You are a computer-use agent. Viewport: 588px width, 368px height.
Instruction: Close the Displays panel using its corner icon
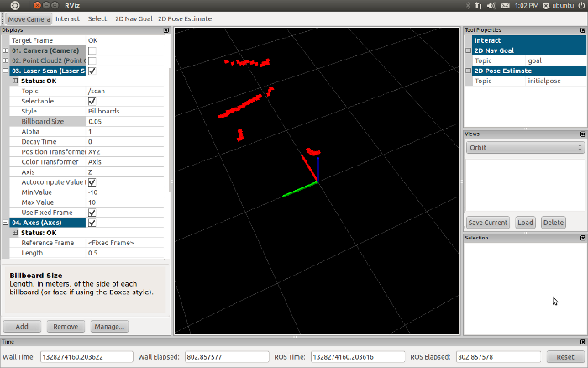click(165, 30)
